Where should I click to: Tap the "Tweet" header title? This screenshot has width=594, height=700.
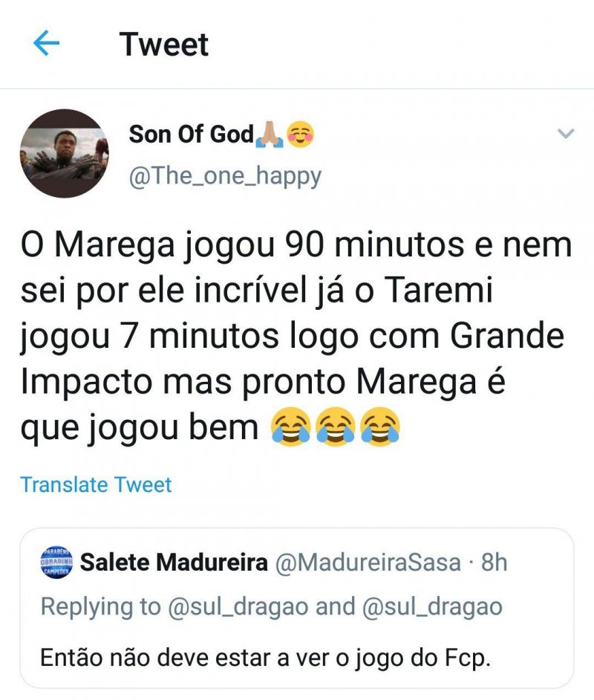tap(164, 44)
